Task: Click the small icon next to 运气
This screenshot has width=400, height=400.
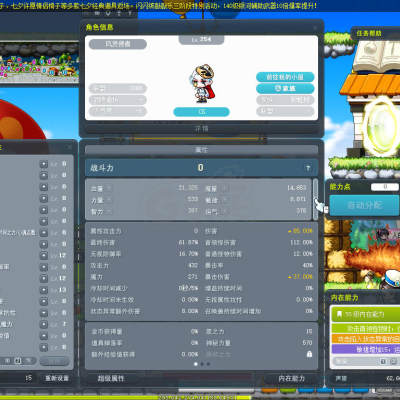Action: pos(224,211)
